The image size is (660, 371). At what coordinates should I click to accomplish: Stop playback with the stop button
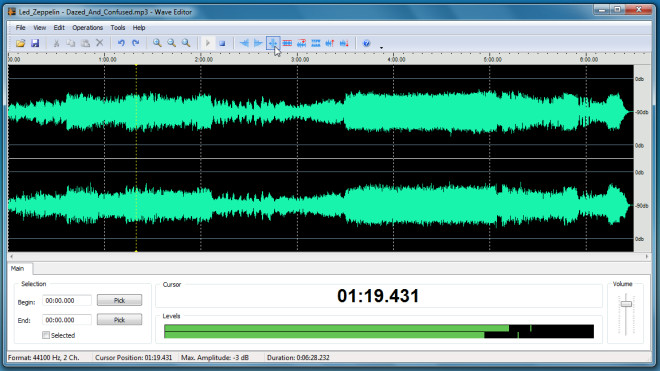222,43
